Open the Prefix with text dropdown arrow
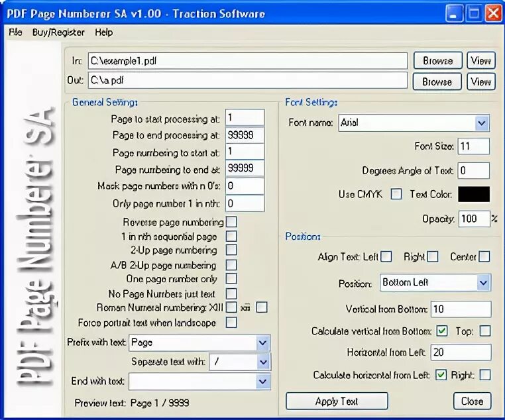Viewport: 505px width, 420px height. [263, 343]
